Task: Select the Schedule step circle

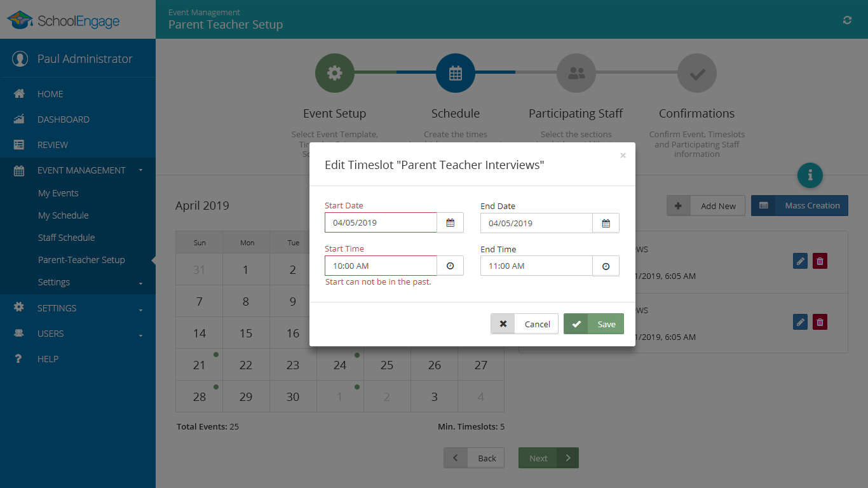Action: (x=455, y=73)
